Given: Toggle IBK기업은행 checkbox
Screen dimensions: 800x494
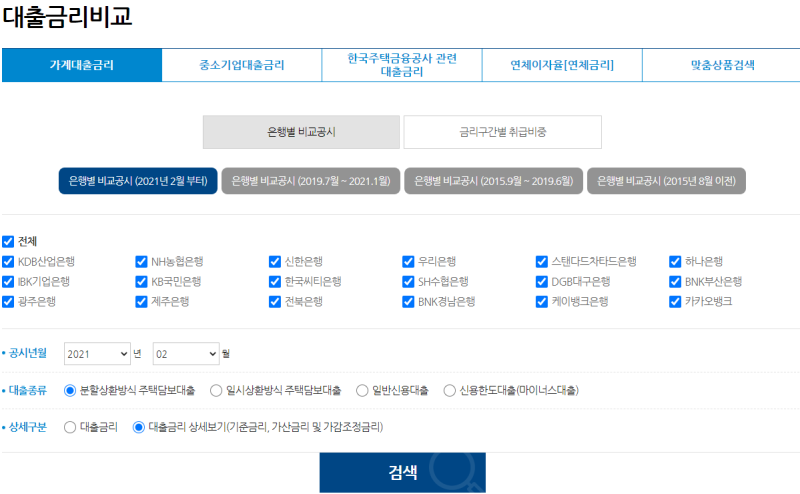Looking at the screenshot, I should (8, 282).
